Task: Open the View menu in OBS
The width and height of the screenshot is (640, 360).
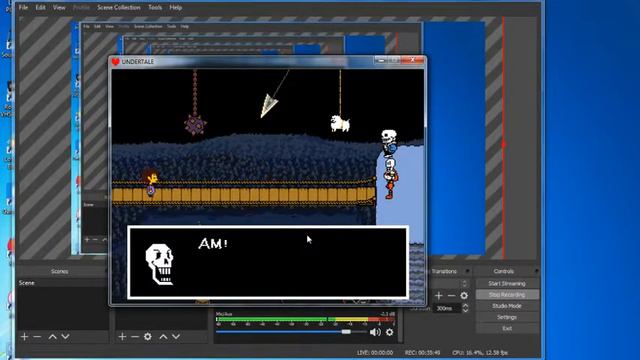Action: [x=59, y=7]
